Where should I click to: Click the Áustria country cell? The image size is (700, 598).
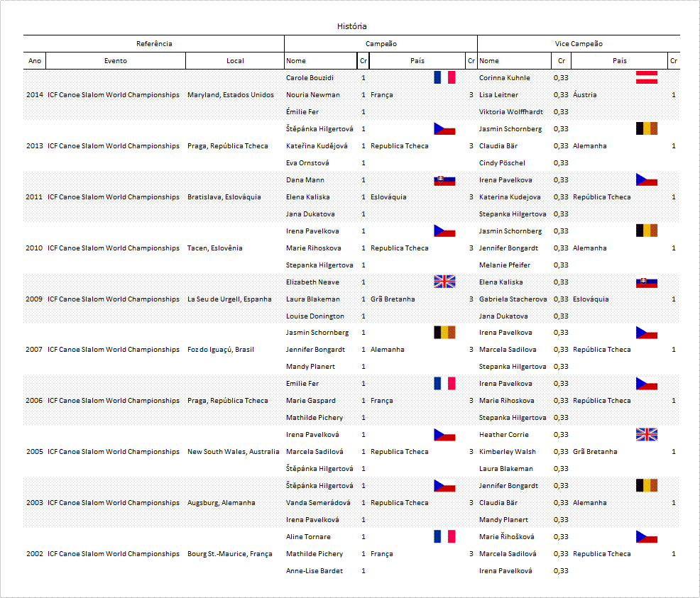click(x=585, y=94)
